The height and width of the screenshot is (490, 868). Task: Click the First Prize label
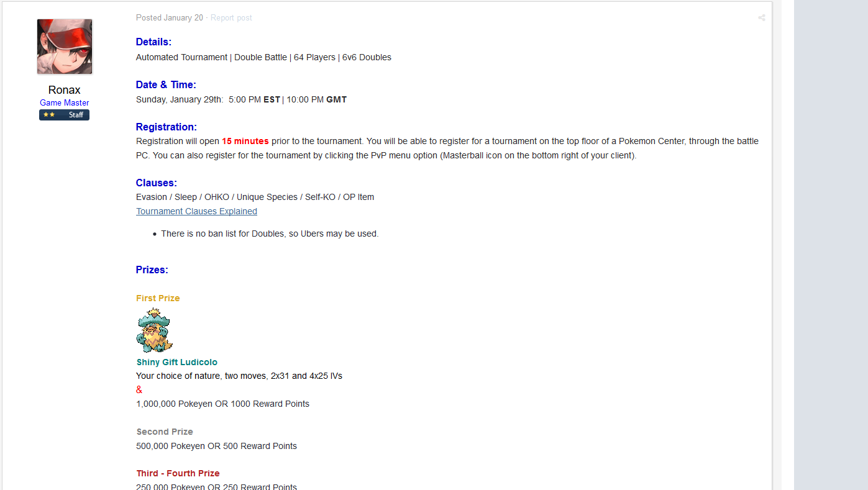(158, 298)
